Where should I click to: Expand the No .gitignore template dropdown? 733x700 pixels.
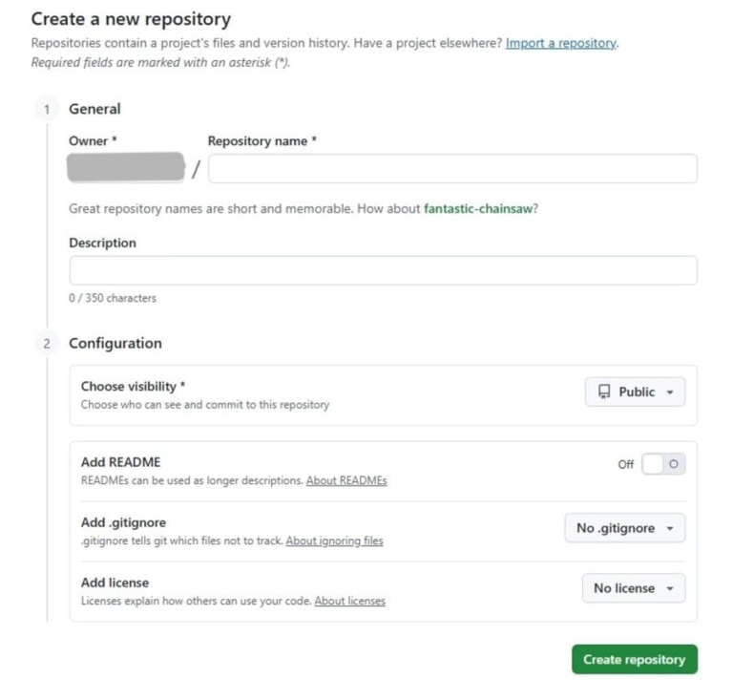[x=624, y=529]
